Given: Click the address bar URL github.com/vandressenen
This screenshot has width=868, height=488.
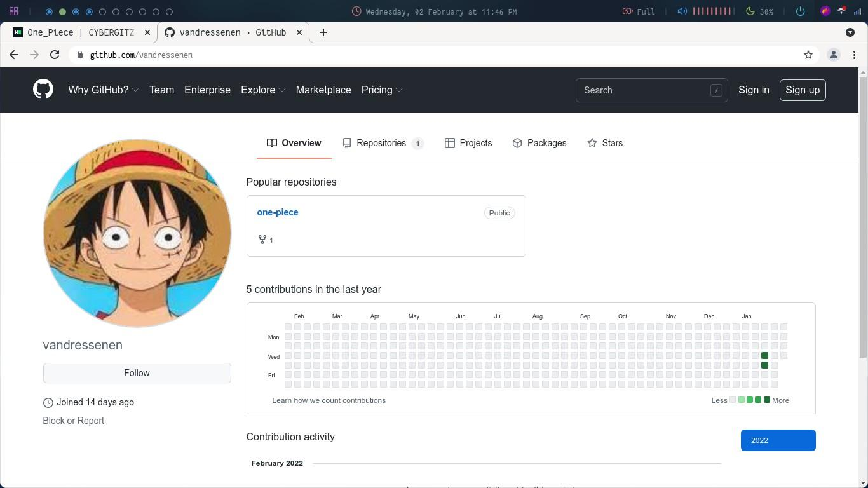Looking at the screenshot, I should pos(141,55).
